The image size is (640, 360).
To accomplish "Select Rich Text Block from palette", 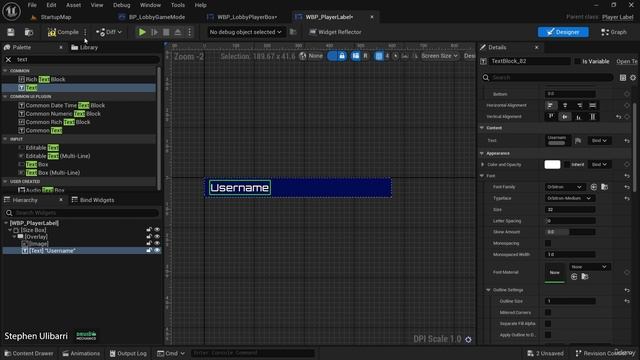I will click(45, 79).
